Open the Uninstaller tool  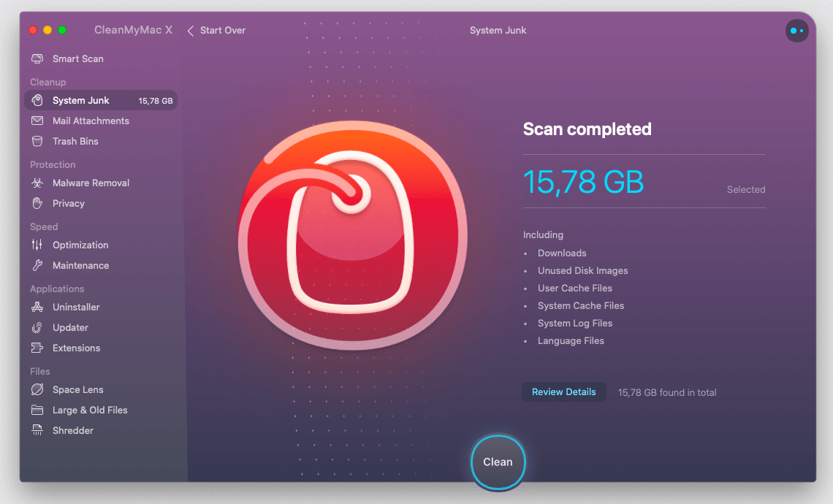pos(75,307)
